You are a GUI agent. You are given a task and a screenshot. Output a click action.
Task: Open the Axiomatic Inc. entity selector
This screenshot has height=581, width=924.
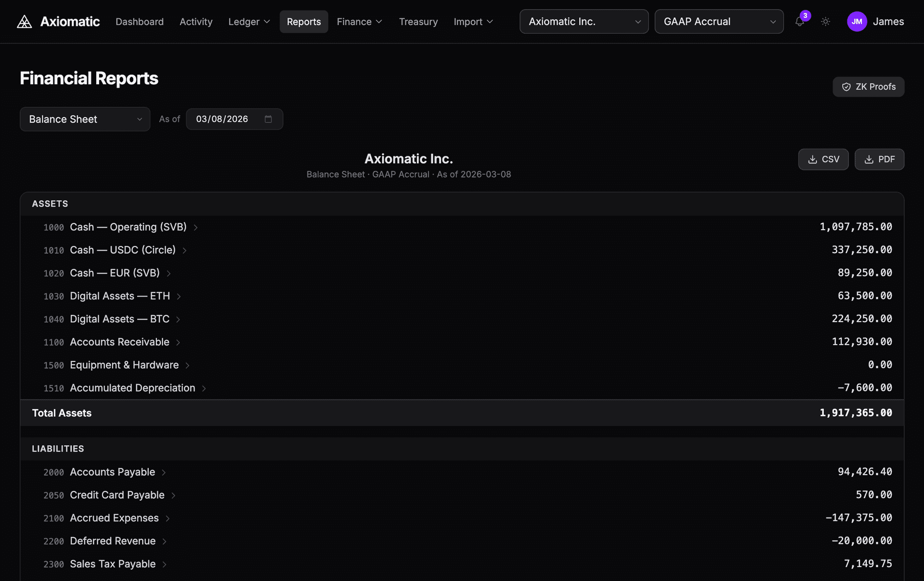tap(583, 22)
